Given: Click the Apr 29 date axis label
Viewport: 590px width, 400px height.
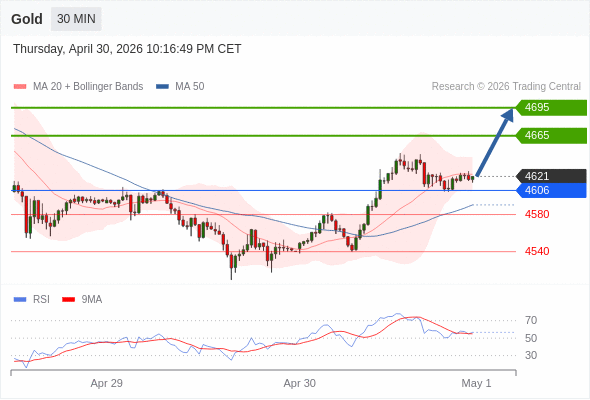Looking at the screenshot, I should click(106, 383).
